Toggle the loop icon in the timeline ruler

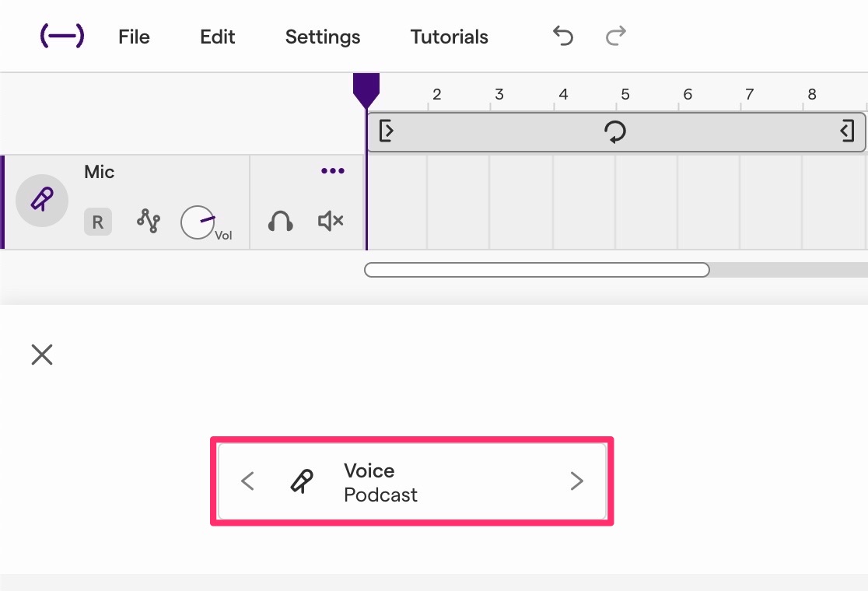tap(615, 131)
